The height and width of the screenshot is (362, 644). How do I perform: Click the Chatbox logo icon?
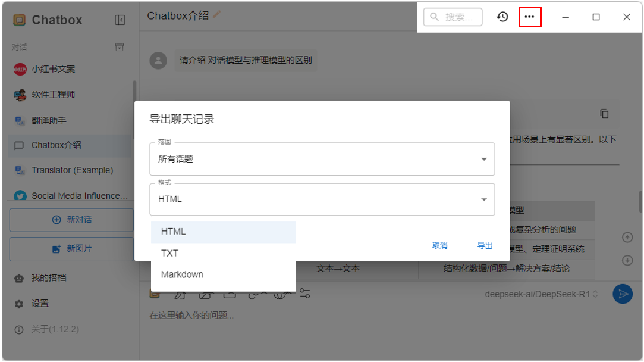pyautogui.click(x=19, y=20)
